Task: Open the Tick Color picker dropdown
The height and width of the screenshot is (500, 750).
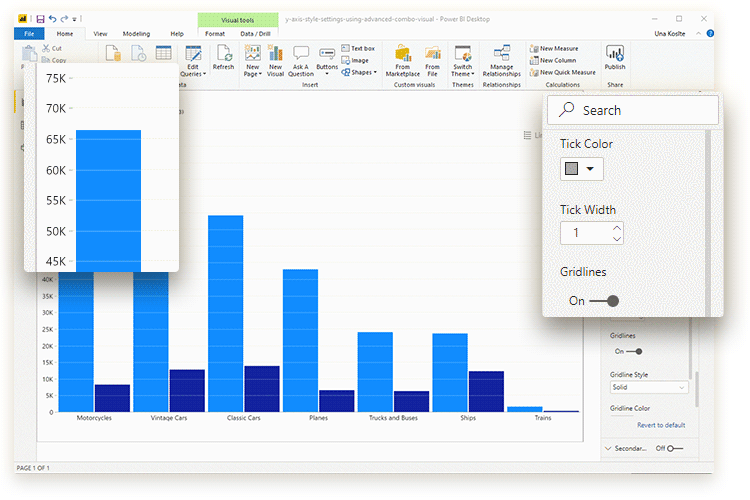Action: pyautogui.click(x=582, y=168)
